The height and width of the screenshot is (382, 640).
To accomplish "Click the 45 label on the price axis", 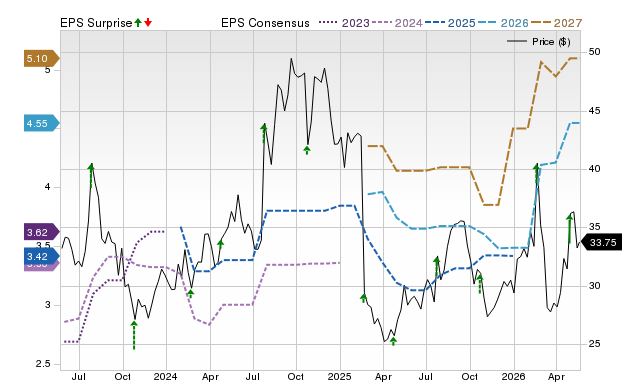I will pos(594,111).
